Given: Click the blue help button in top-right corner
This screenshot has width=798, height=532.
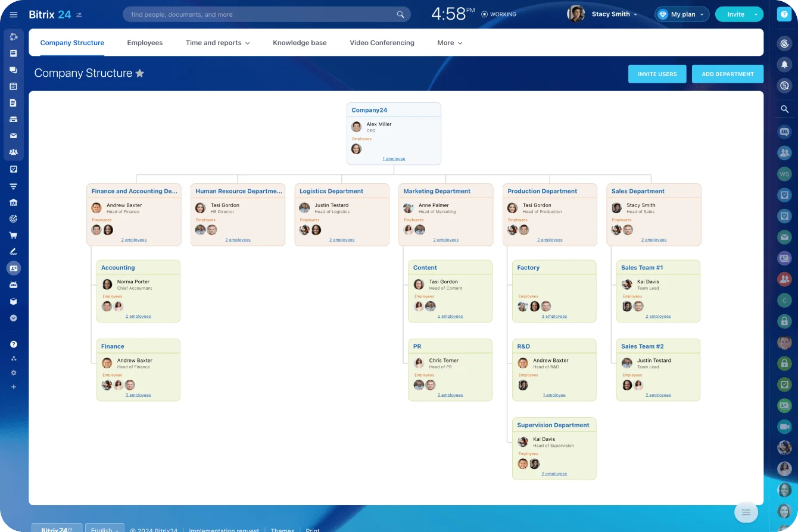Looking at the screenshot, I should coord(784,14).
